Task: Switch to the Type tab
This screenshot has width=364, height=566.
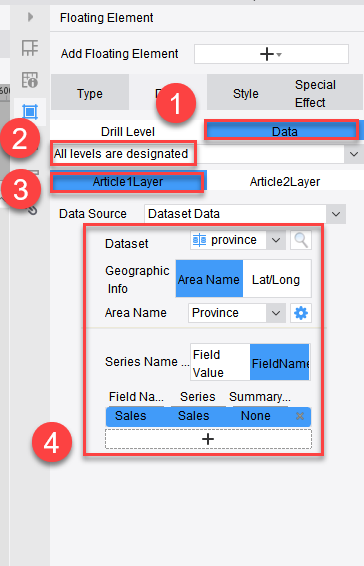Action: [90, 93]
